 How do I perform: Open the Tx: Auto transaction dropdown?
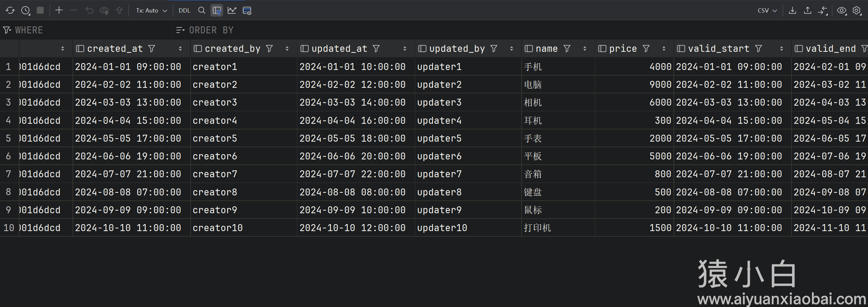[151, 11]
